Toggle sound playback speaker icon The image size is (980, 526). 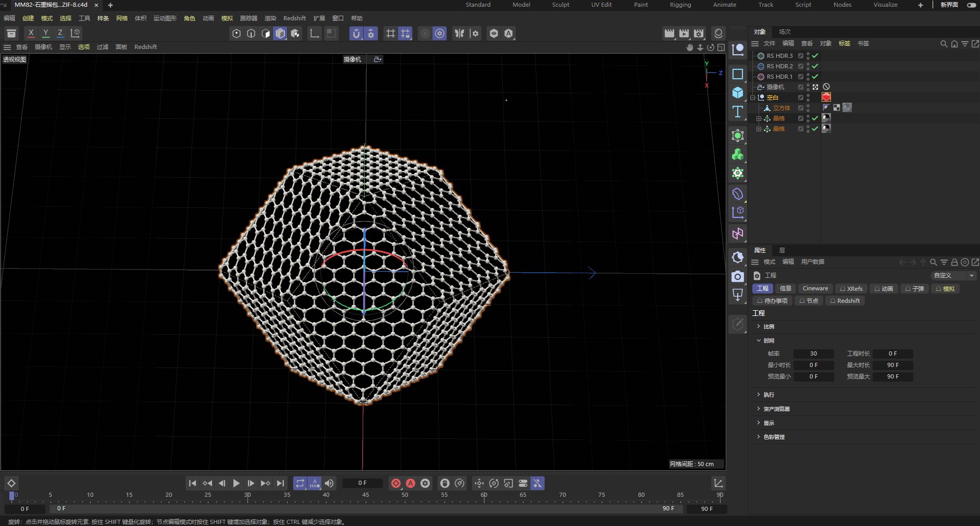pyautogui.click(x=329, y=483)
